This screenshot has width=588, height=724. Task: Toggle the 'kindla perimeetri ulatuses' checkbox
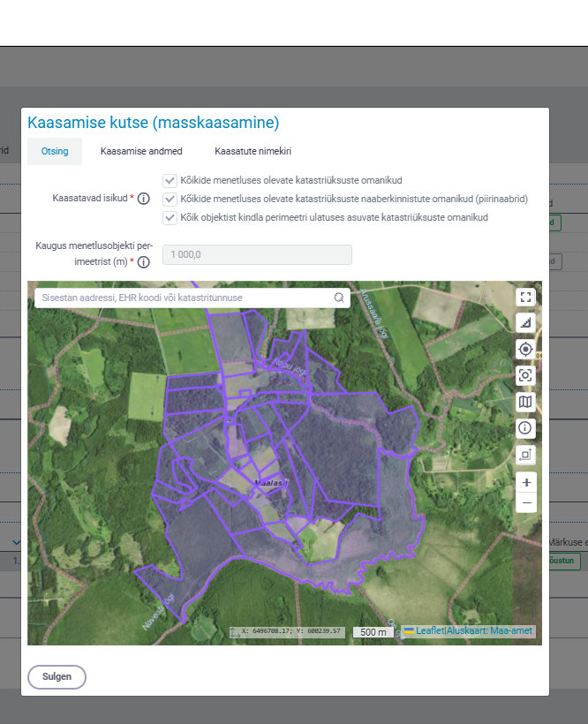[170, 217]
